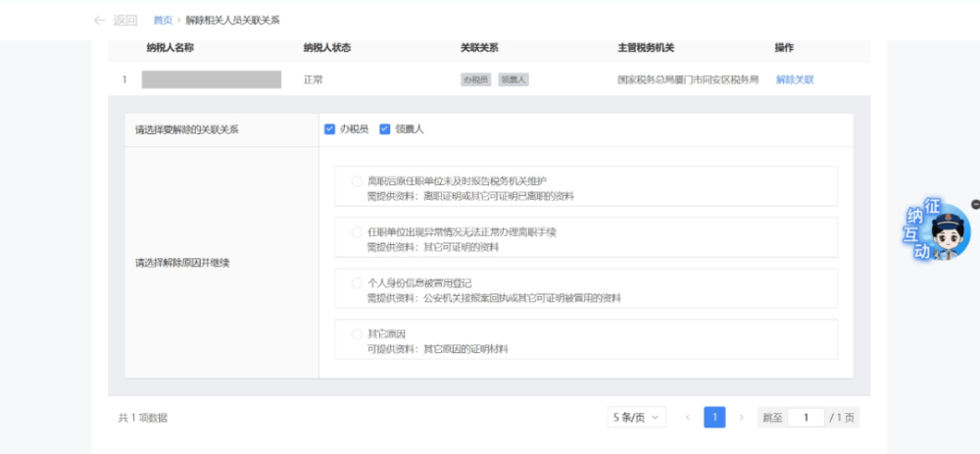Click the 关联关系 column header

click(x=479, y=48)
